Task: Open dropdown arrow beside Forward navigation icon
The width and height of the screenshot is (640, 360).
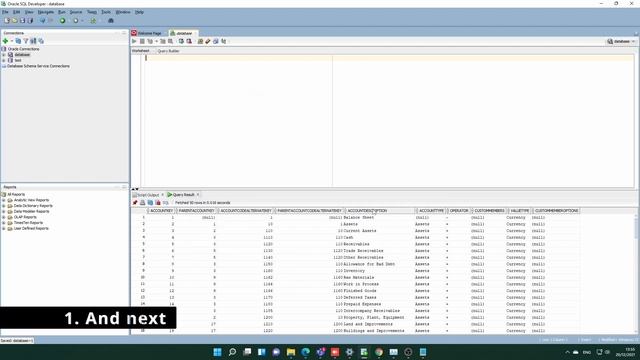Action: (x=82, y=20)
